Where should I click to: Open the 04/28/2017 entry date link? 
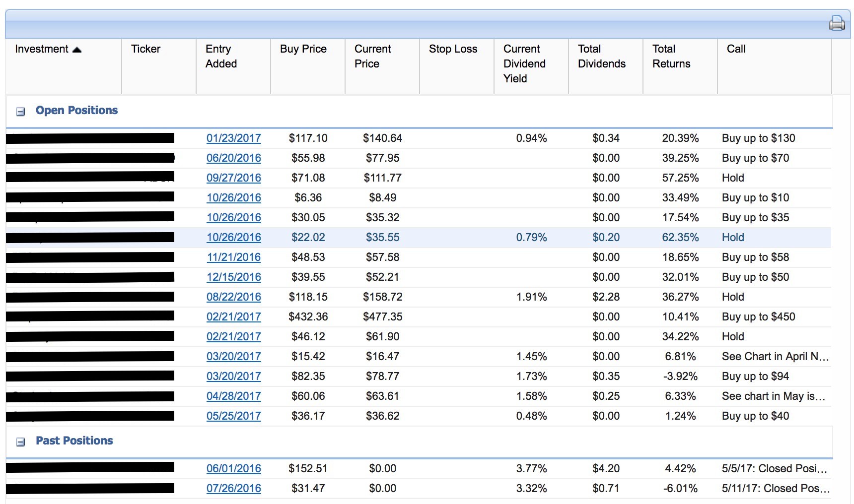[234, 396]
